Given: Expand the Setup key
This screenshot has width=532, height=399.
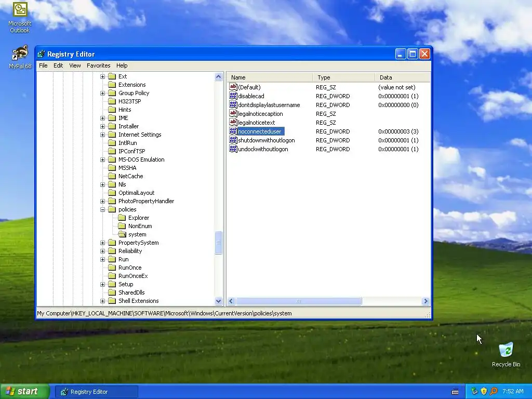Looking at the screenshot, I should point(102,284).
